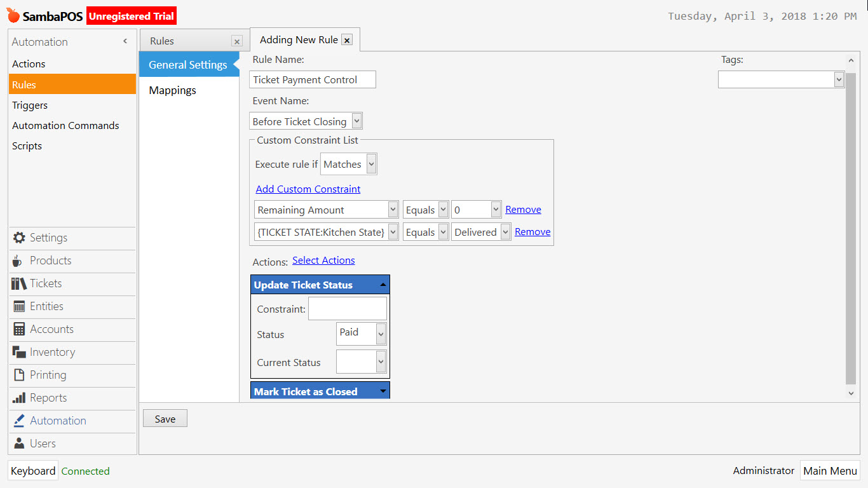The width and height of the screenshot is (868, 488).
Task: Open Settings from the sidebar
Action: (x=48, y=238)
